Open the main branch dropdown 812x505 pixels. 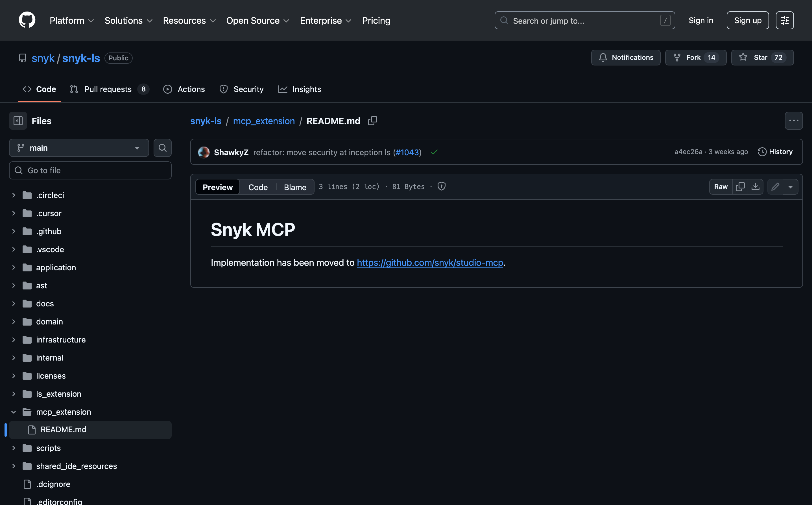[x=79, y=148]
